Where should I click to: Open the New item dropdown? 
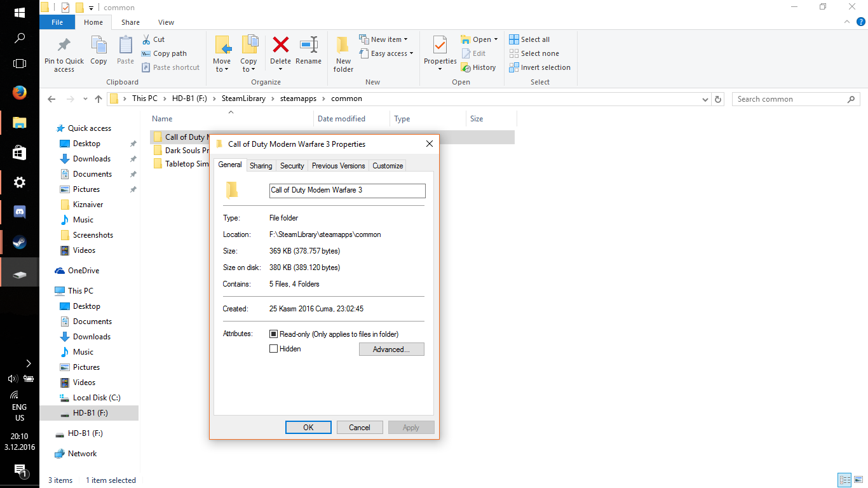384,39
